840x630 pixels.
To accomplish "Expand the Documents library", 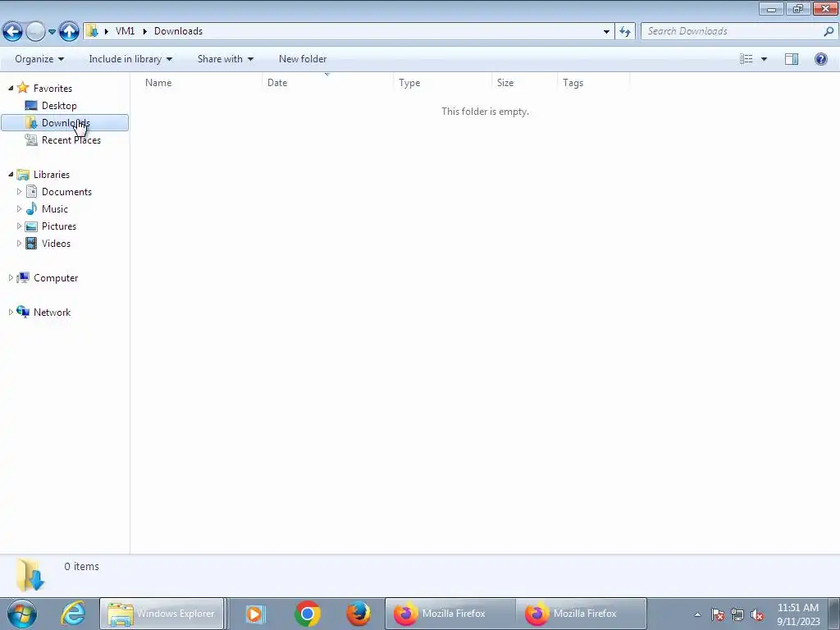I will pos(20,191).
